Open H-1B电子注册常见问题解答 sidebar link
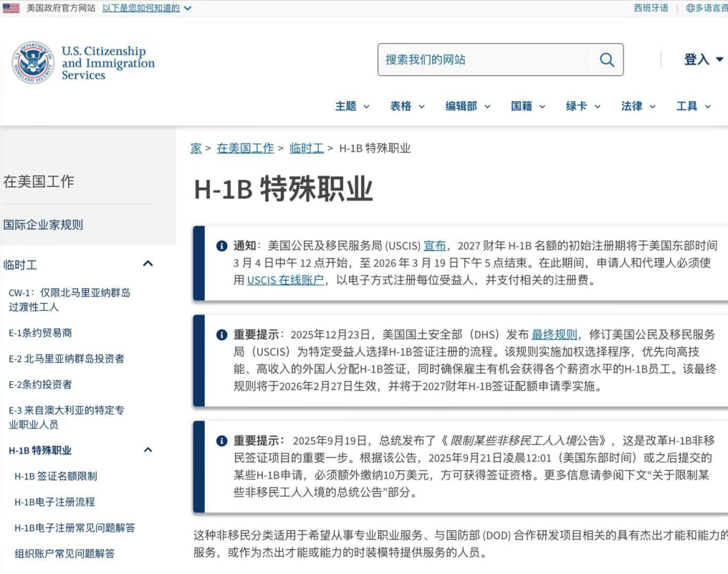728x574 pixels. [75, 528]
